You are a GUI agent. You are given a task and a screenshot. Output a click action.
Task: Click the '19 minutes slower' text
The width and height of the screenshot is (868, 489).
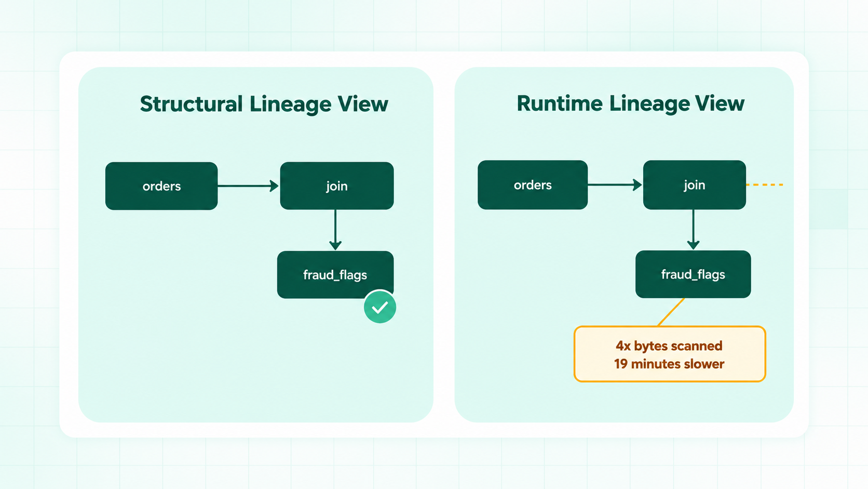point(669,364)
